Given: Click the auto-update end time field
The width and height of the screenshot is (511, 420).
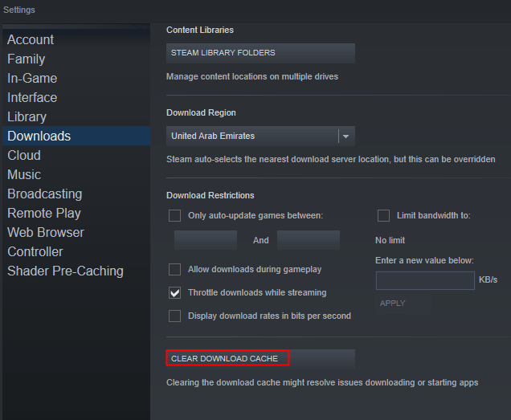Looking at the screenshot, I should (x=309, y=240).
